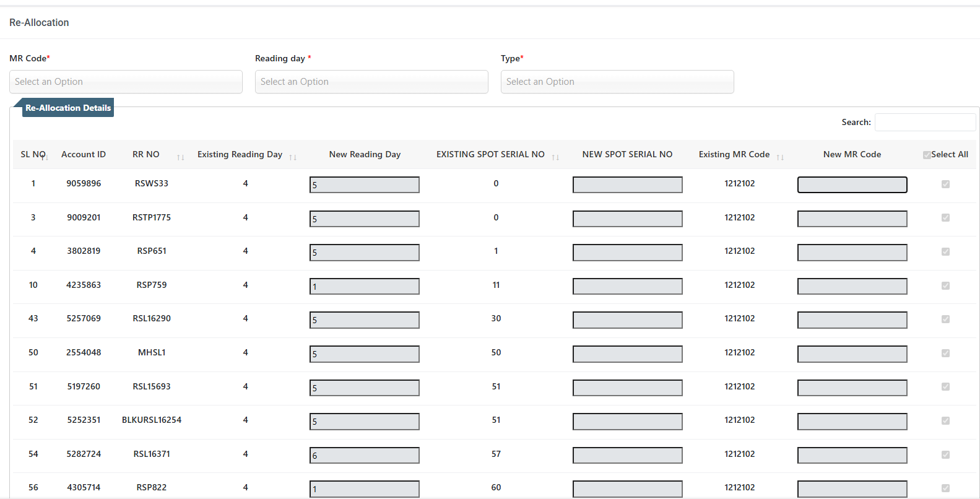Sort by Existing Spot Serial No arrows
The height and width of the screenshot is (499, 980).
[x=555, y=157]
